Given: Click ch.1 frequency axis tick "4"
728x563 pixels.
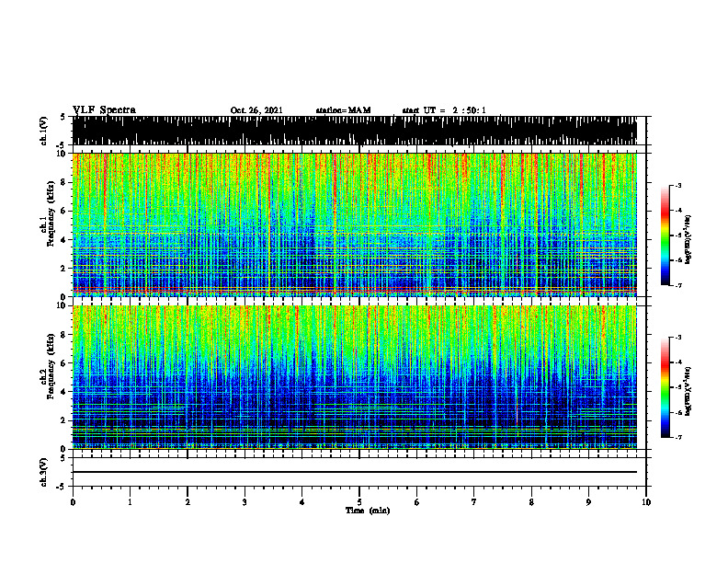Looking at the screenshot, I should 64,239.
